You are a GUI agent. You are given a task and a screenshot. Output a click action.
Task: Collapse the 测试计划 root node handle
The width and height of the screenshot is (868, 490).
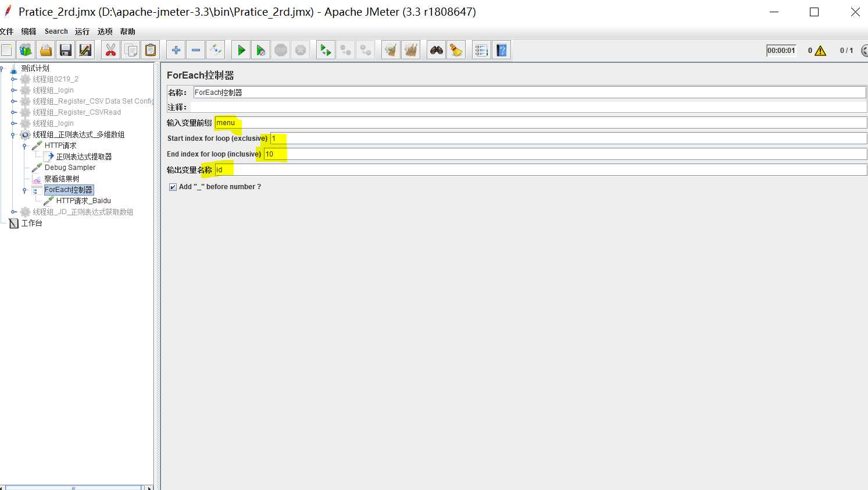click(x=2, y=69)
